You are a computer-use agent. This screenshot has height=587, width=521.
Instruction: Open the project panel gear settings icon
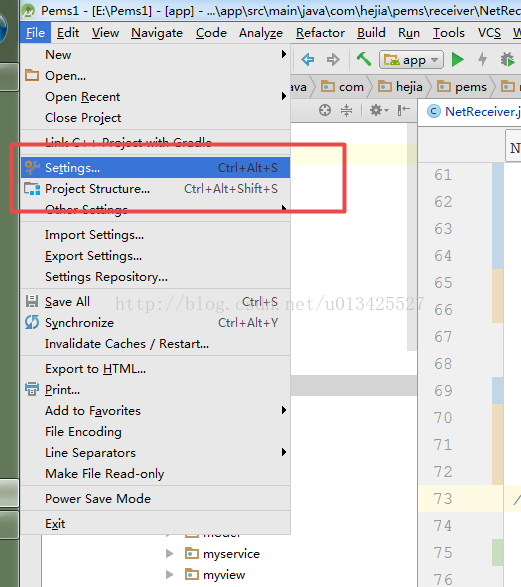click(379, 110)
